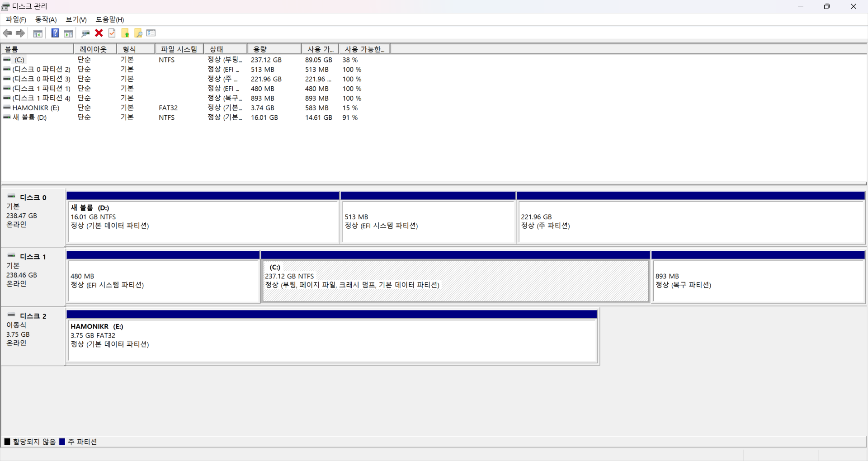Show or hide the console tree icon

(x=38, y=33)
